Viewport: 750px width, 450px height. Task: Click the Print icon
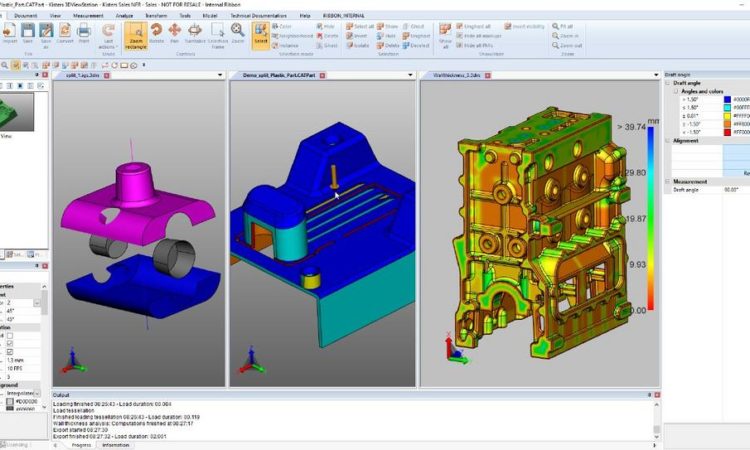[x=83, y=33]
